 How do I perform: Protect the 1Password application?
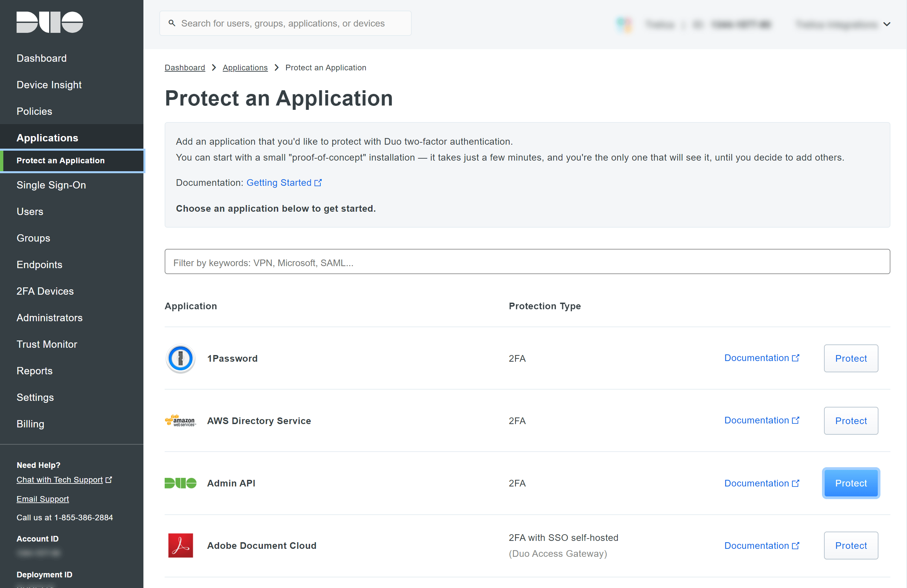(x=851, y=358)
